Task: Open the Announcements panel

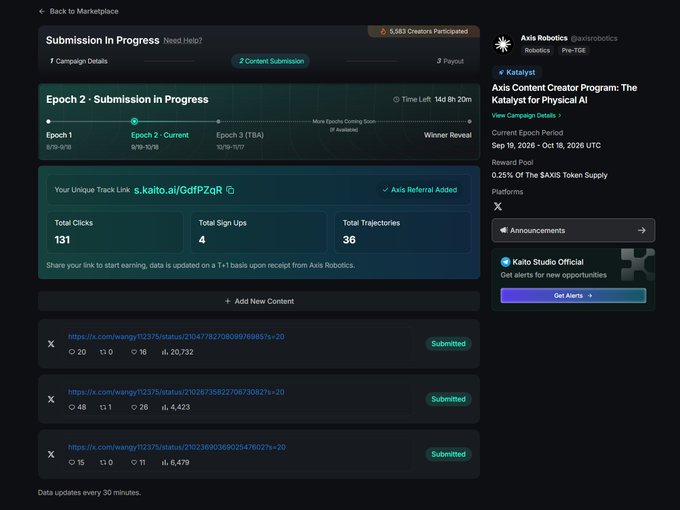Action: click(573, 230)
